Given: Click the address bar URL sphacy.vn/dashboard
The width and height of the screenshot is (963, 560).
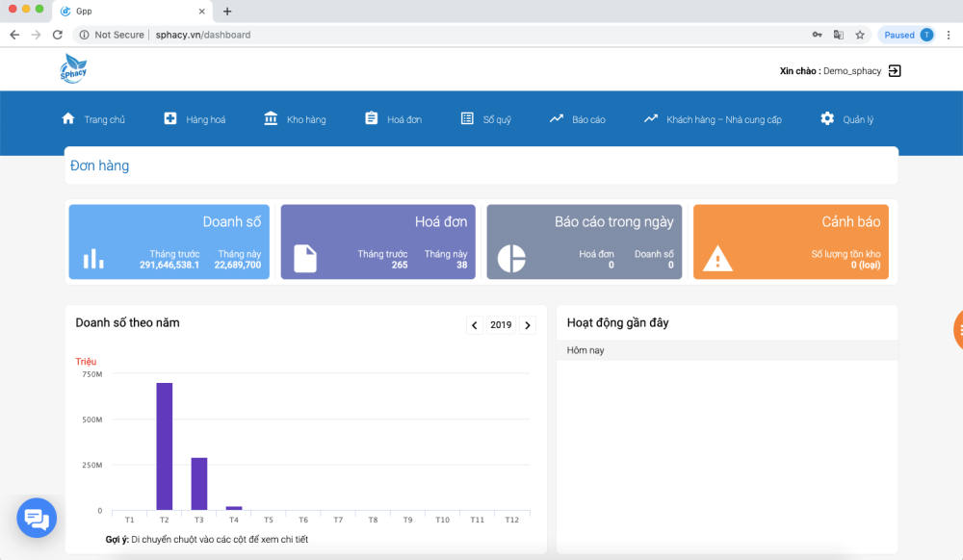Looking at the screenshot, I should (x=202, y=35).
